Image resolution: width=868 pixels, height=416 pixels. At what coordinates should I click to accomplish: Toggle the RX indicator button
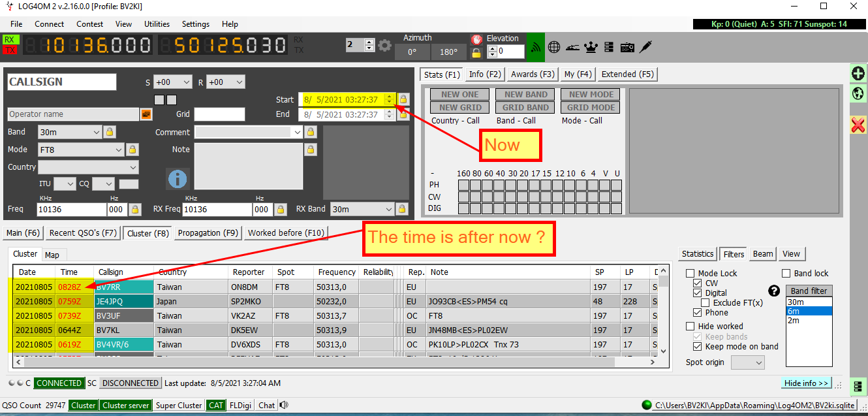(x=10, y=40)
